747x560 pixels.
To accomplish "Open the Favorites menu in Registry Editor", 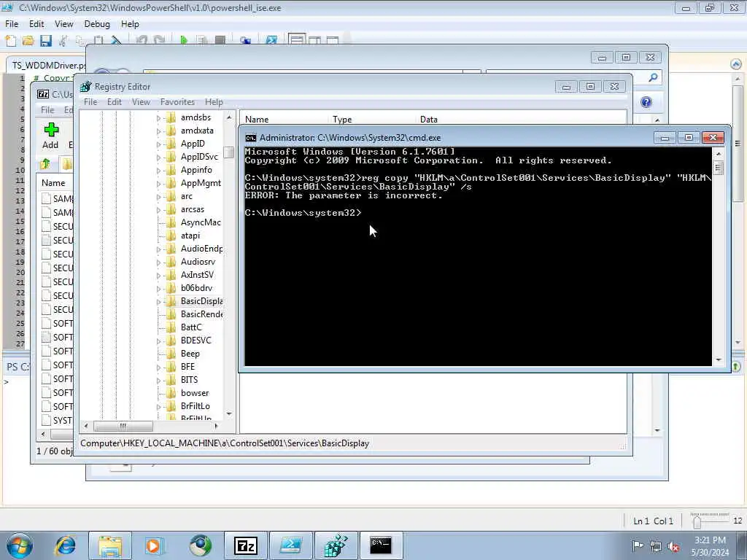I will [x=178, y=102].
